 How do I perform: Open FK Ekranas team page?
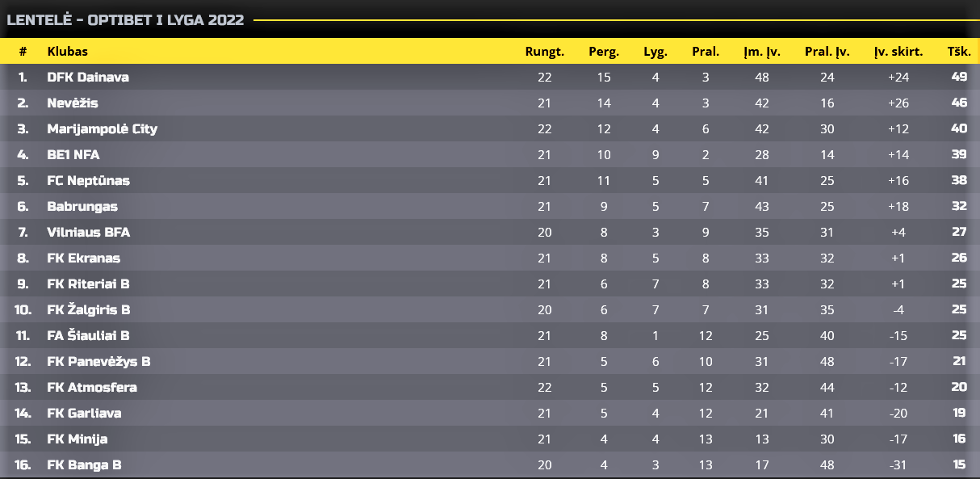click(x=84, y=258)
